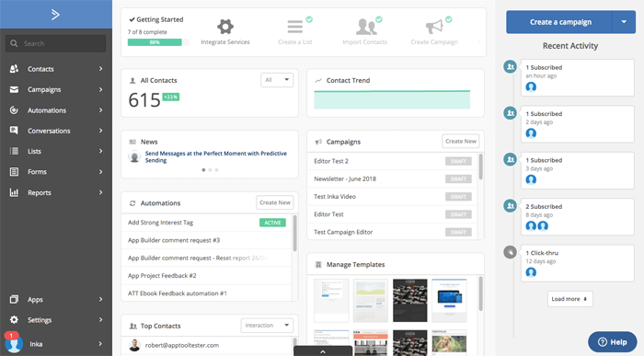The image size is (644, 356).
Task: Select the third News carousel dot
Action: [x=216, y=169]
